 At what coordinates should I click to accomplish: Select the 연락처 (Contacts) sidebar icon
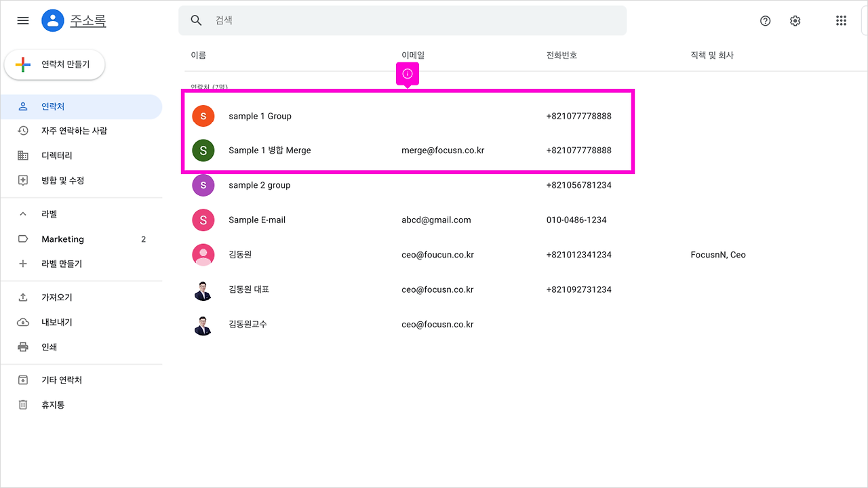point(22,106)
